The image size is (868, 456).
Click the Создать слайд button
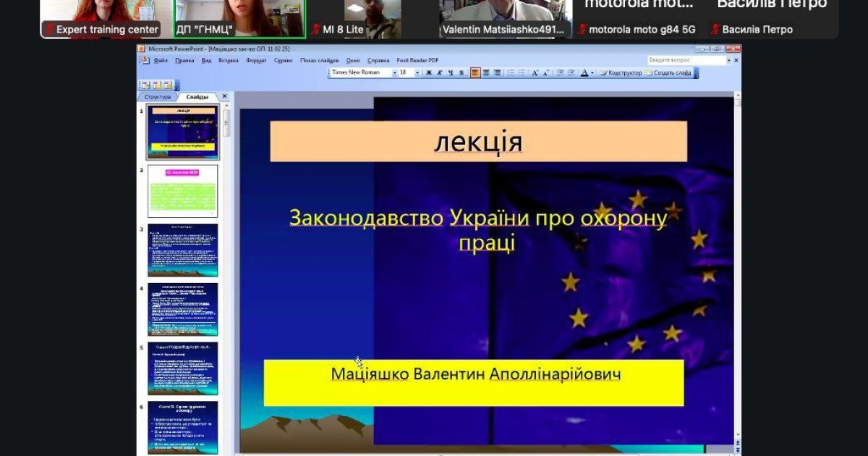coord(668,72)
